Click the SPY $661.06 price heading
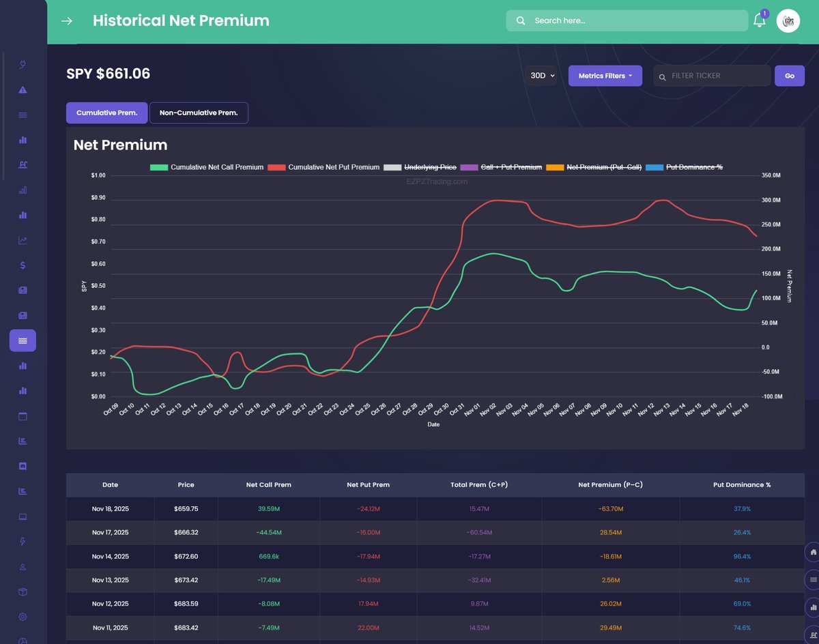This screenshot has width=819, height=644. pos(108,74)
